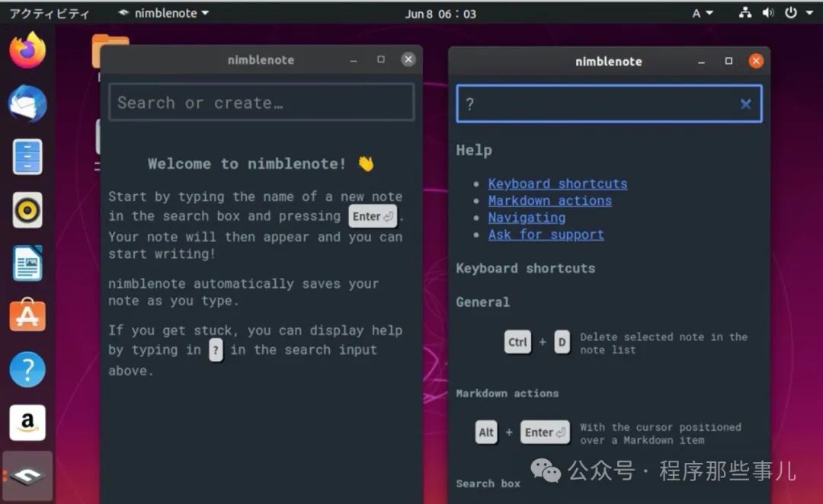The width and height of the screenshot is (823, 504).
Task: Open the power menu icon
Action: click(790, 13)
